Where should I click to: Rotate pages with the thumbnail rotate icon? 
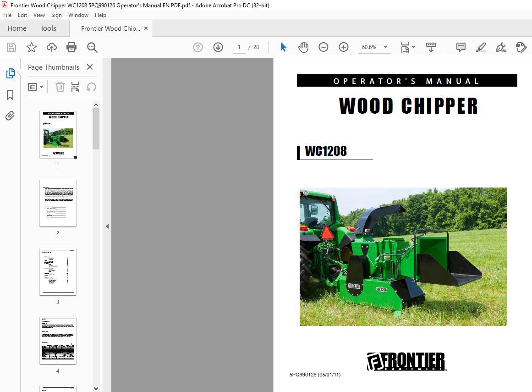pos(91,87)
